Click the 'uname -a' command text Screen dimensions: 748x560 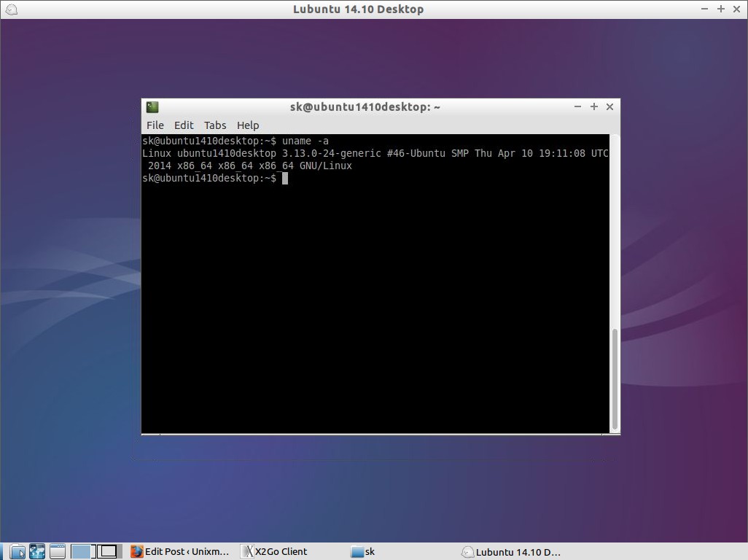[x=305, y=141]
